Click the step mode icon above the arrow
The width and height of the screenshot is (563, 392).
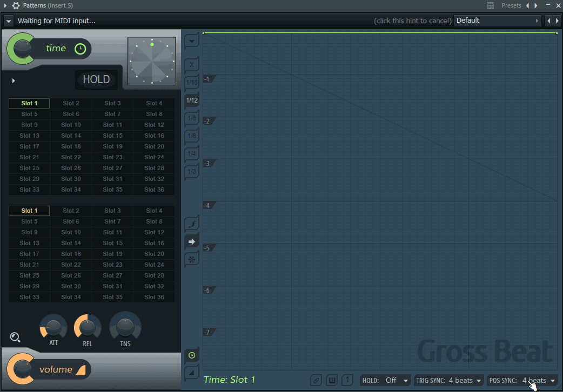click(x=192, y=225)
